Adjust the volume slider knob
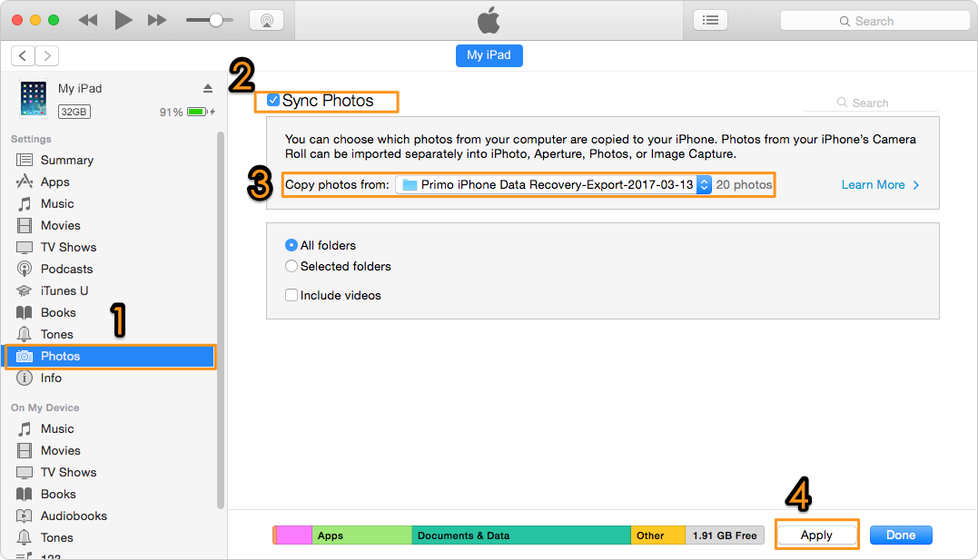This screenshot has height=560, width=978. (216, 20)
